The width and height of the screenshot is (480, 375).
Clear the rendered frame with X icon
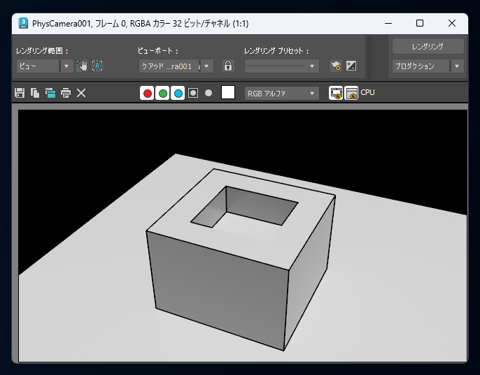[81, 93]
